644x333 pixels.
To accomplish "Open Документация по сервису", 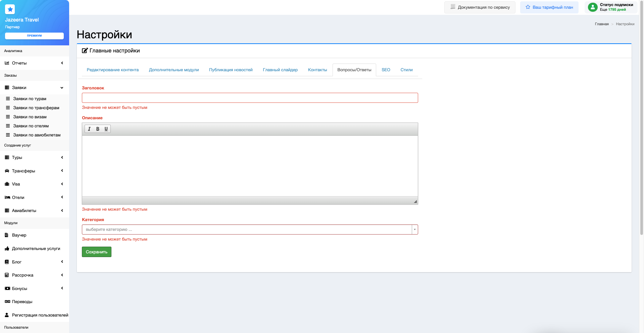I will click(x=480, y=7).
